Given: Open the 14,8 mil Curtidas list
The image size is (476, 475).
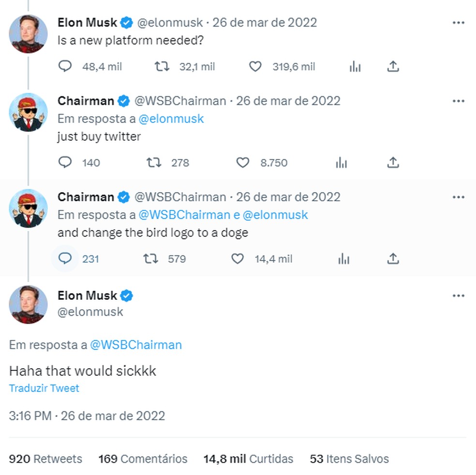Looking at the screenshot, I should tap(248, 459).
